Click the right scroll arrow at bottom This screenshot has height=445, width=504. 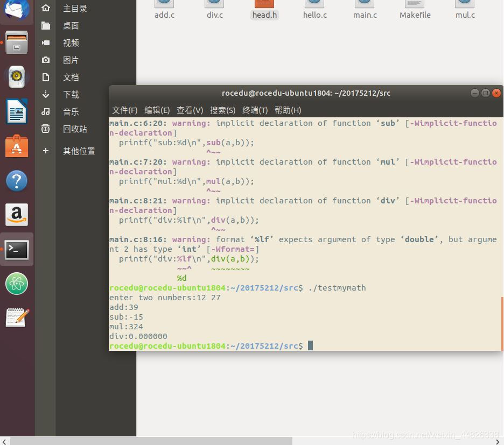pos(498,441)
